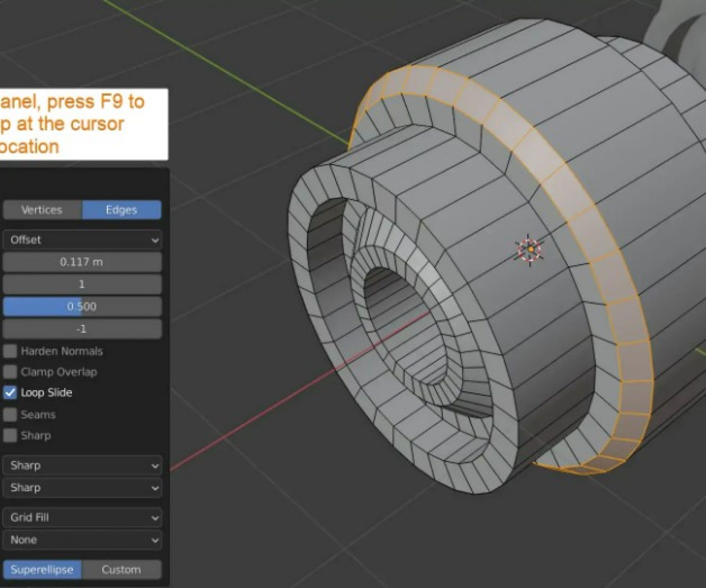Disable the Loop Slide checkbox
Viewport: 706px width, 588px height.
[x=10, y=392]
